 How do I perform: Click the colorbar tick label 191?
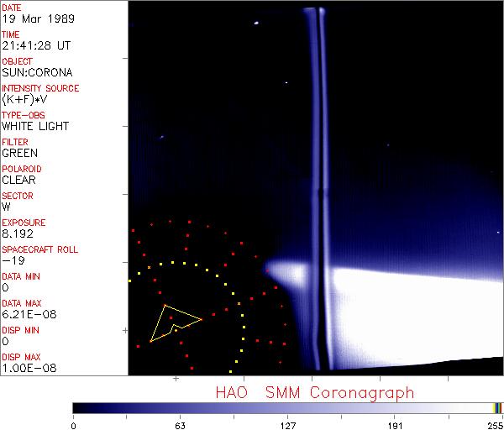point(396,424)
